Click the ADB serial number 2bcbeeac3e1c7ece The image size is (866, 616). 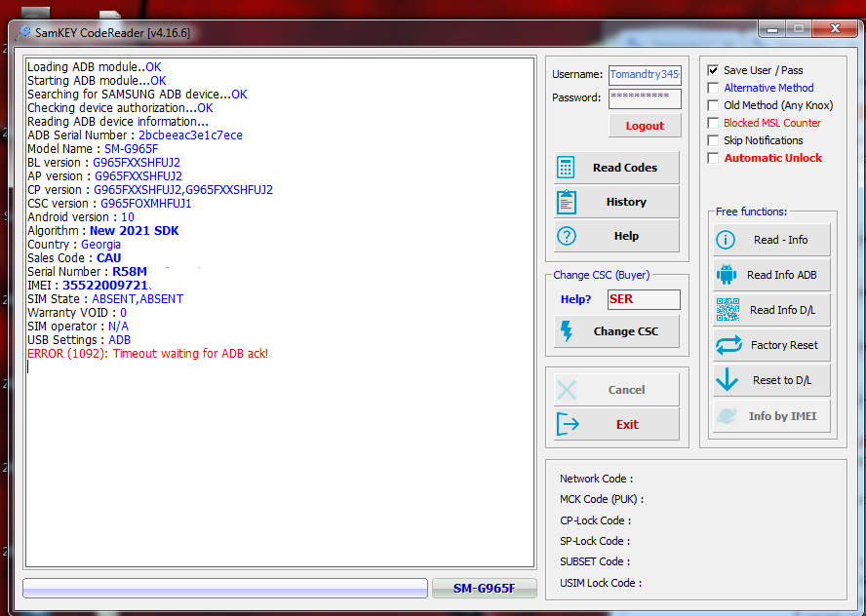point(190,135)
